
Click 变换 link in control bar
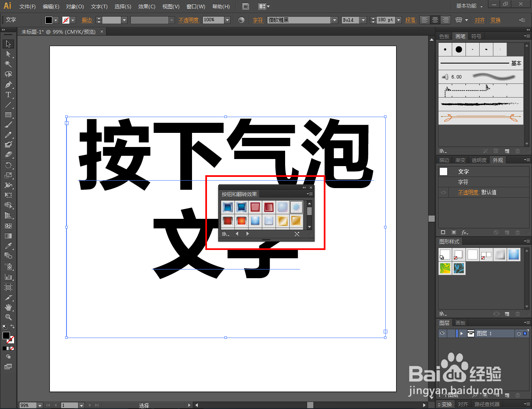(x=495, y=20)
